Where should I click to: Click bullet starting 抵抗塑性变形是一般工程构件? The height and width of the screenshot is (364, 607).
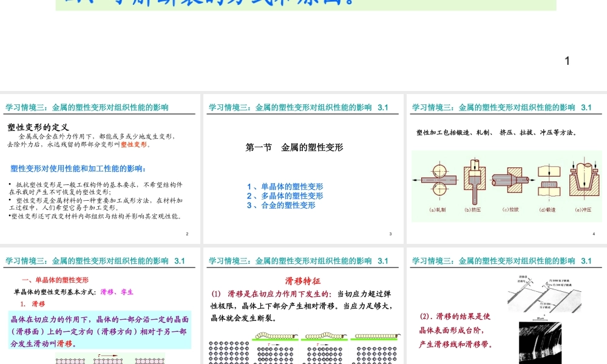(x=95, y=188)
